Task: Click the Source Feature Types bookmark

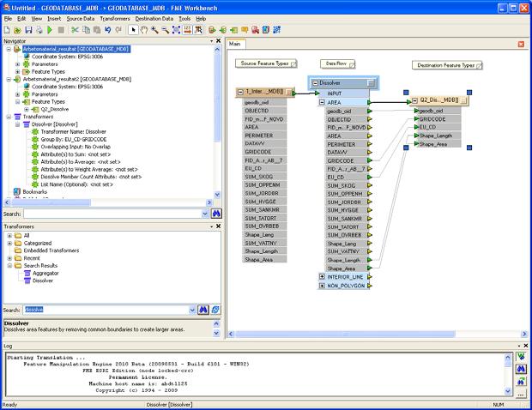Action: (266, 63)
